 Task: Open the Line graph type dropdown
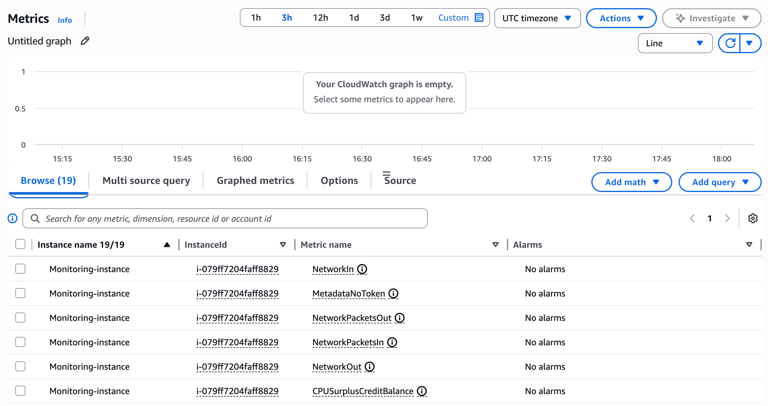pyautogui.click(x=675, y=44)
